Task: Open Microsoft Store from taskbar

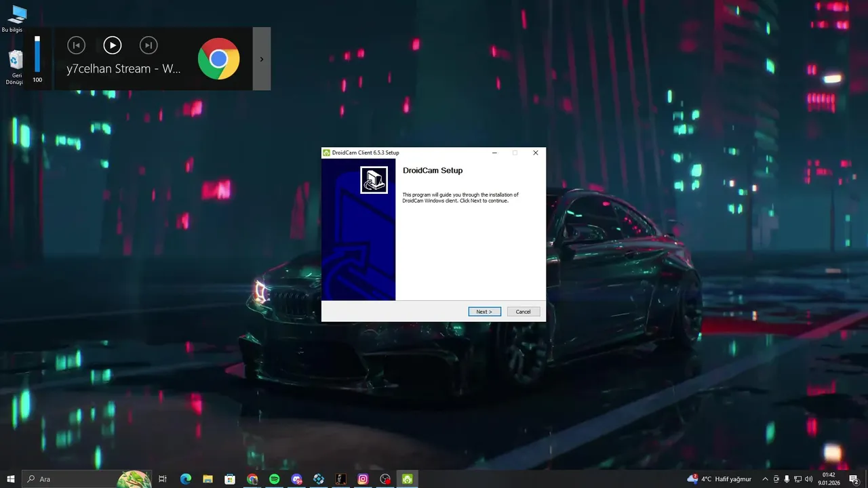Action: click(230, 479)
